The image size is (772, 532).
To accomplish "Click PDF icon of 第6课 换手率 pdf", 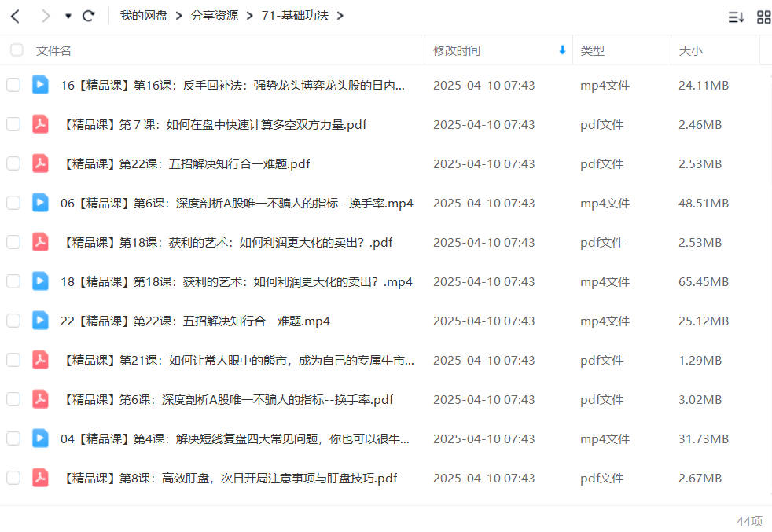I will click(x=40, y=398).
